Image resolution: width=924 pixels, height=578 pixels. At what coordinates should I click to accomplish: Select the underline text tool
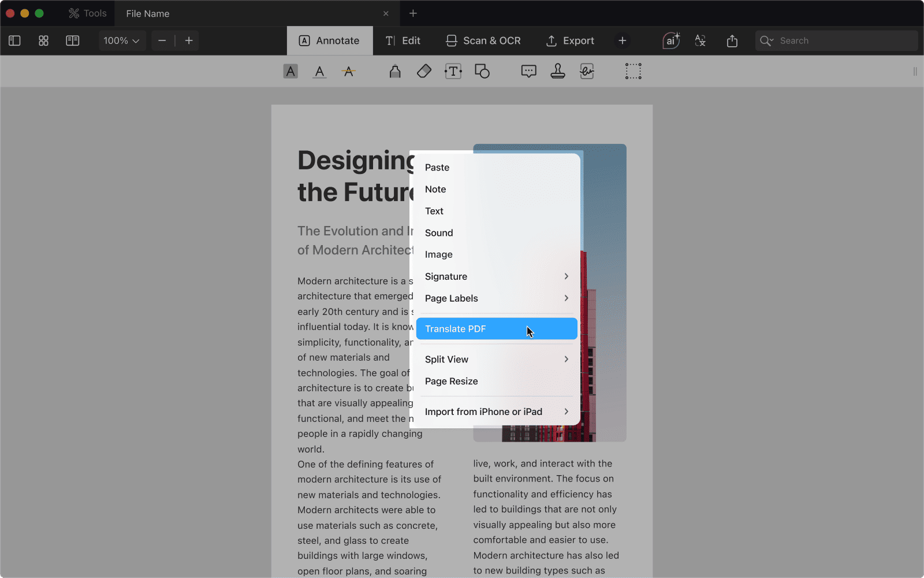(319, 72)
